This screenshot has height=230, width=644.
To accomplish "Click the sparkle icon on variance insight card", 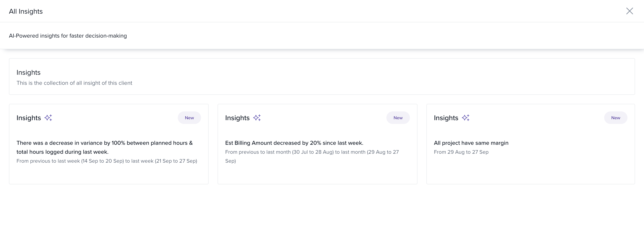I will coord(48,118).
